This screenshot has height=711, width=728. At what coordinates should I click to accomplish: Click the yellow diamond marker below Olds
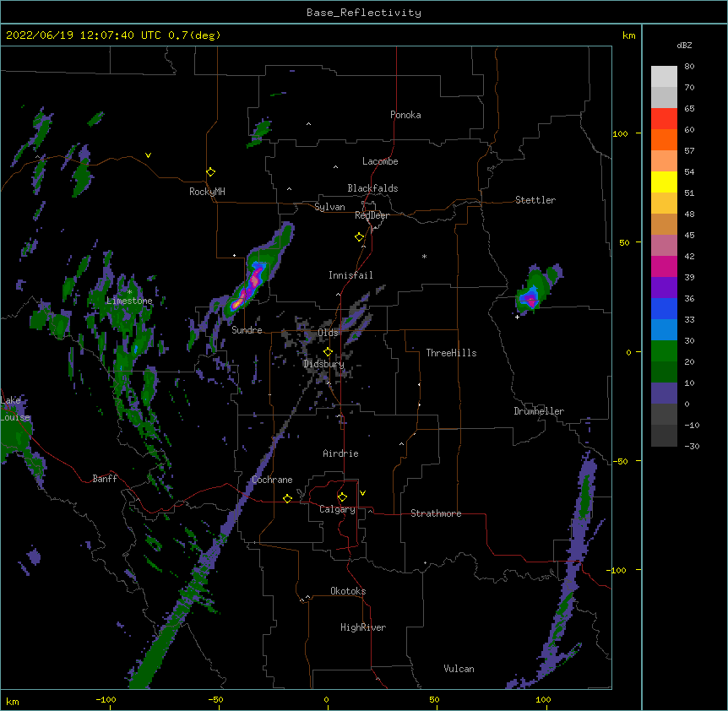tap(328, 351)
